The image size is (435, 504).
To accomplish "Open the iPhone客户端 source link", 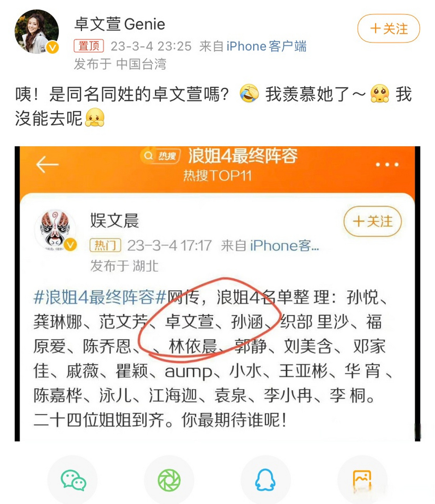I will coord(266,46).
